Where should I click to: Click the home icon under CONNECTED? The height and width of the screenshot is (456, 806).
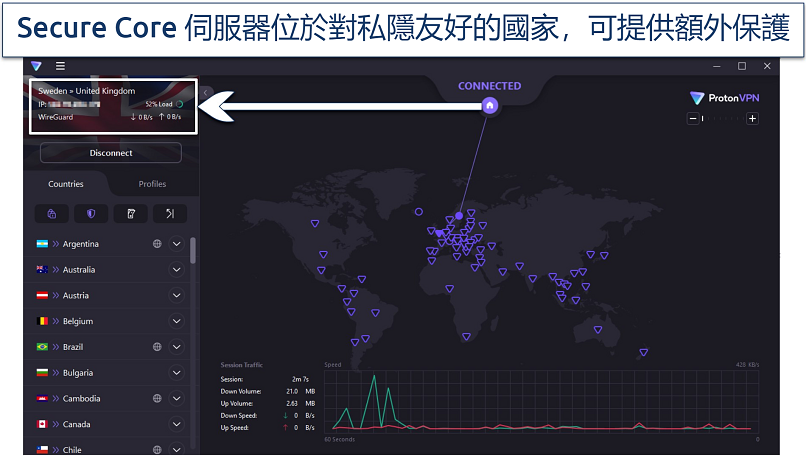pyautogui.click(x=489, y=104)
